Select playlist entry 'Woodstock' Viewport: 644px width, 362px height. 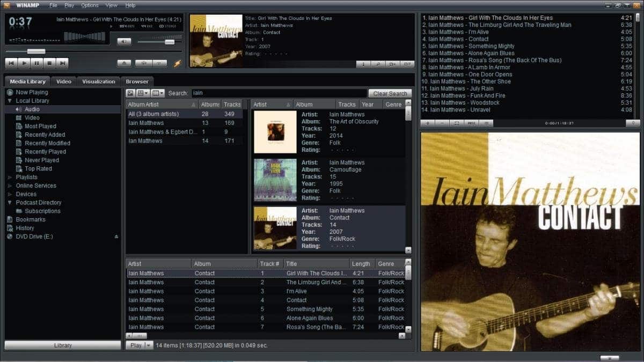530,102
